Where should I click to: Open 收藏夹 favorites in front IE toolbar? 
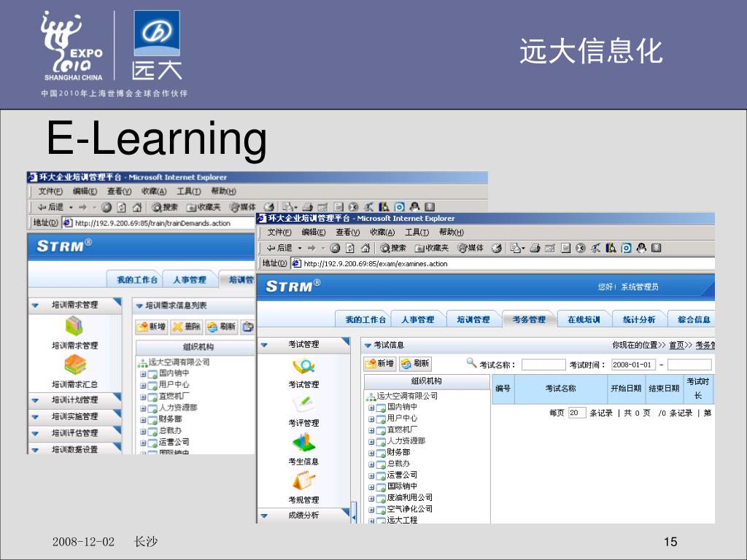click(x=432, y=248)
